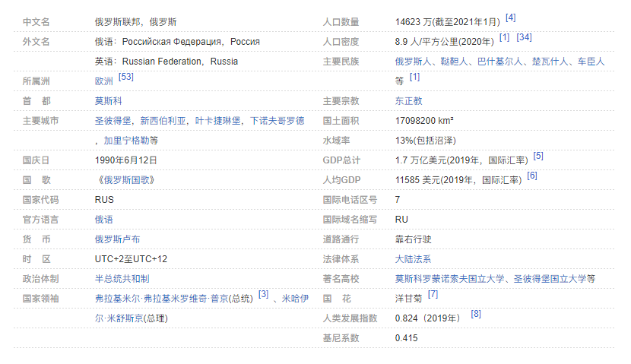Select the label 人类发展指数
631x364 pixels.
click(x=350, y=318)
